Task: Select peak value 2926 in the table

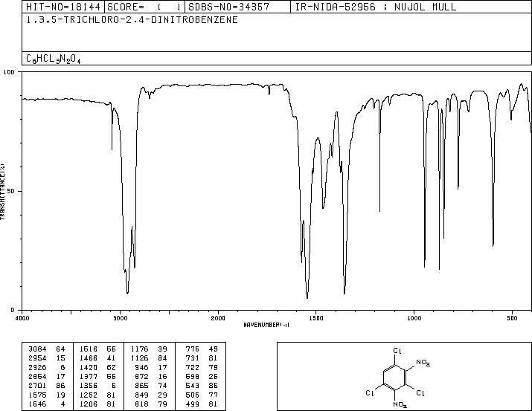Action: [x=37, y=367]
